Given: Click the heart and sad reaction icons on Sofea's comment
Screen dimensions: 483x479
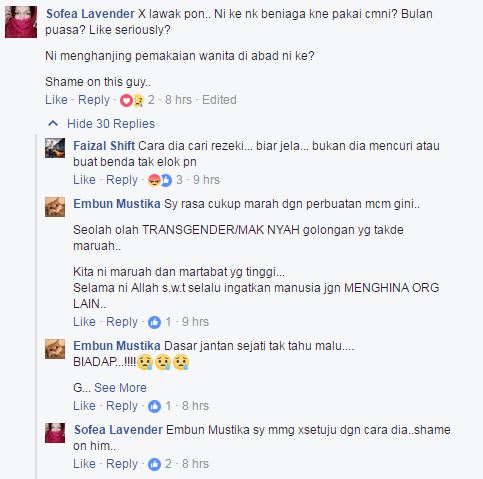Looking at the screenshot, I should pyautogui.click(x=132, y=100).
